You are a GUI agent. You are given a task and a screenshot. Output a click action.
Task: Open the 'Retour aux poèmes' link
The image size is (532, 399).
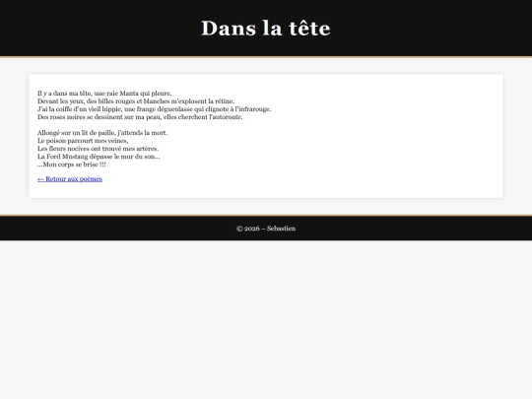coord(70,178)
